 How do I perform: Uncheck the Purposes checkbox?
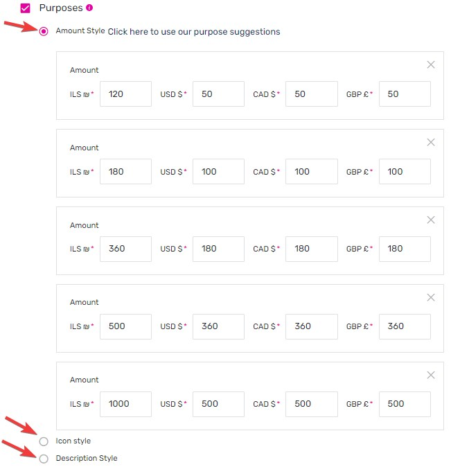25,8
